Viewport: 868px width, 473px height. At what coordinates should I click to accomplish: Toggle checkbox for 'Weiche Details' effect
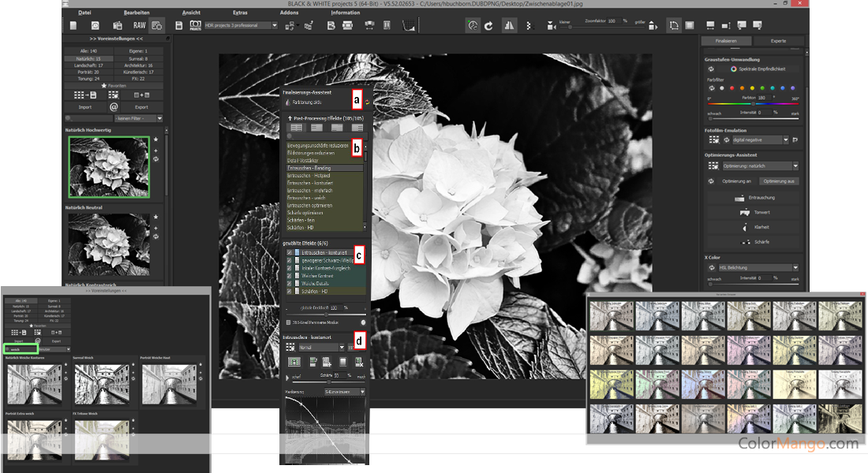coord(289,283)
